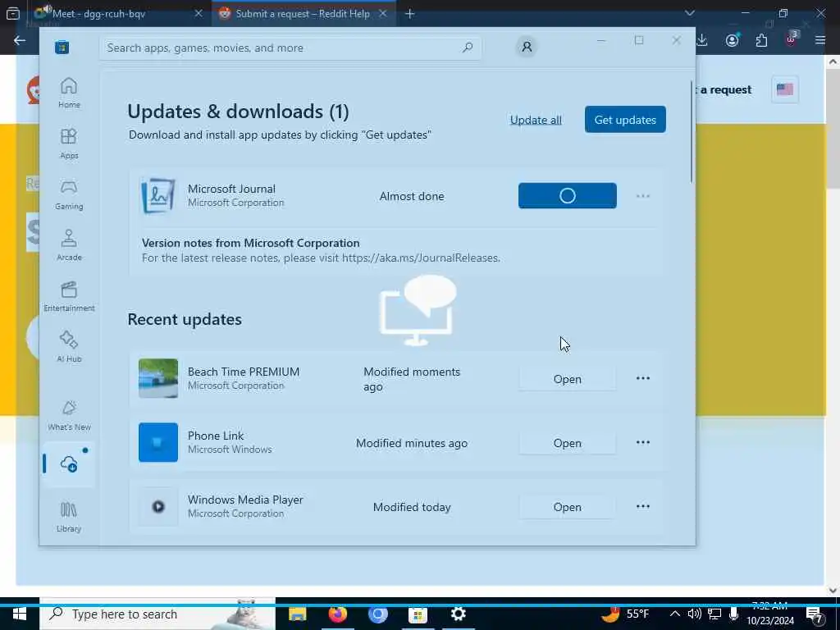This screenshot has height=630, width=840.
Task: Show hidden system tray icons
Action: pos(675,614)
